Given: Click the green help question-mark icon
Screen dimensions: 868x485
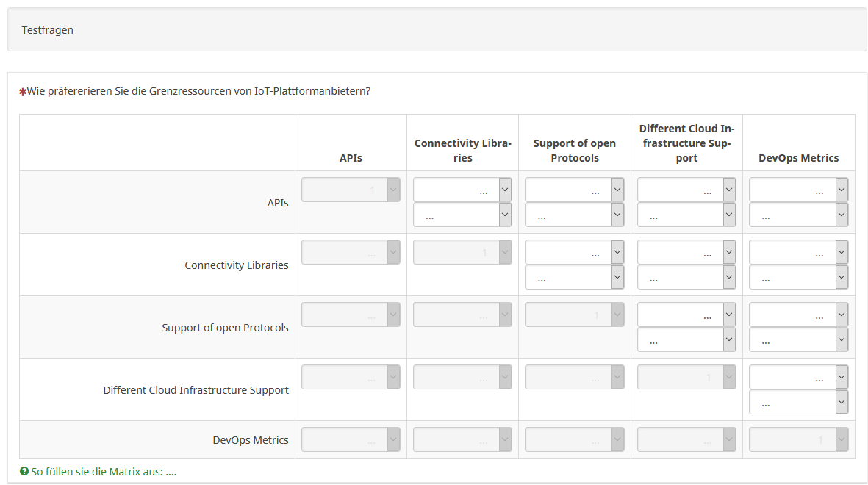Looking at the screenshot, I should (24, 472).
